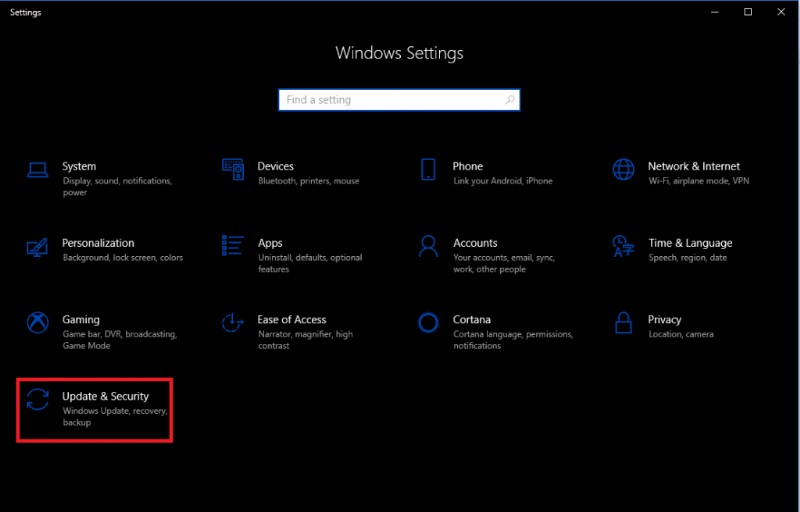Click the System laptop icon
Screen dimensions: 800x512
coord(37,170)
